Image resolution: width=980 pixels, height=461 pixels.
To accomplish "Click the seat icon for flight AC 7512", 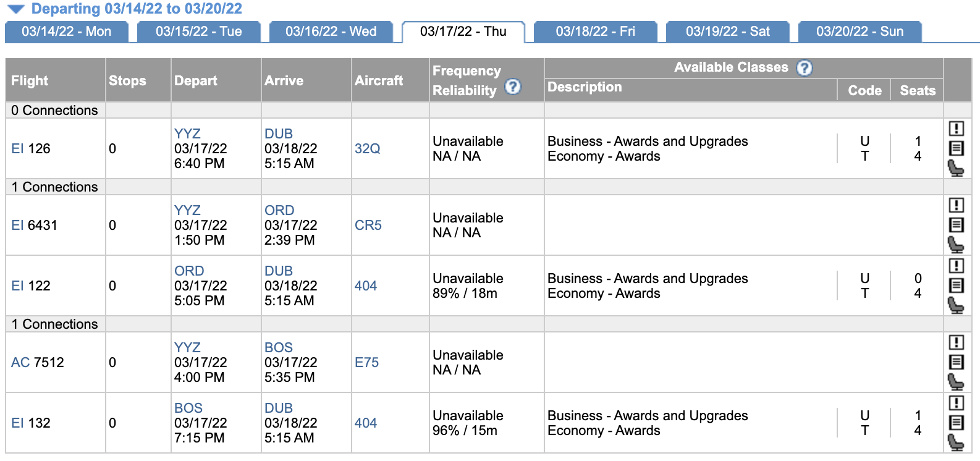I will point(956,382).
